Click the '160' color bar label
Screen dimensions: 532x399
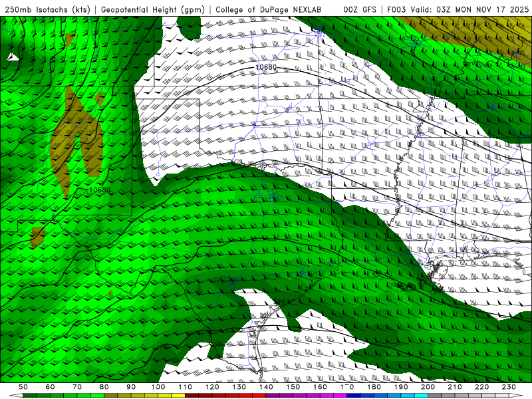320,387
